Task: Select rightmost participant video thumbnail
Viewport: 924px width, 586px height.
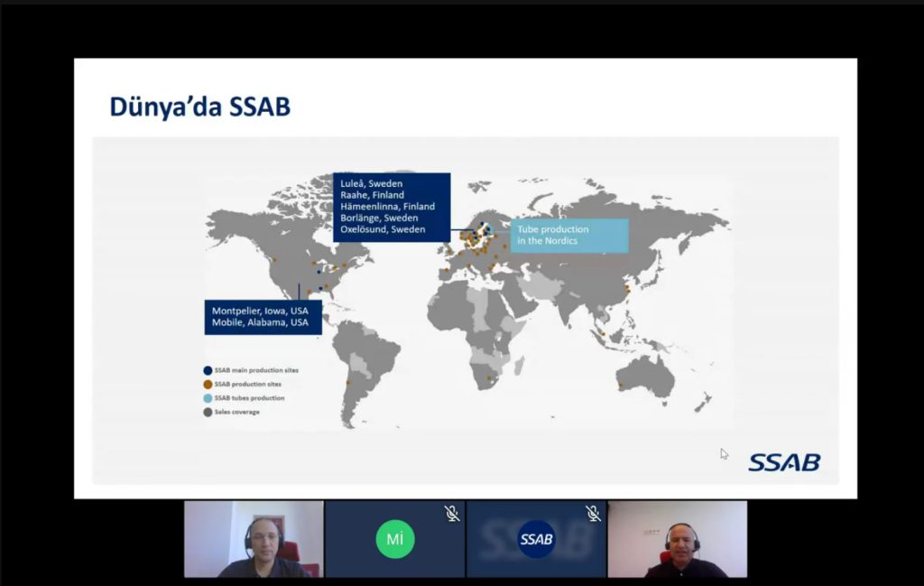Action: pos(677,539)
